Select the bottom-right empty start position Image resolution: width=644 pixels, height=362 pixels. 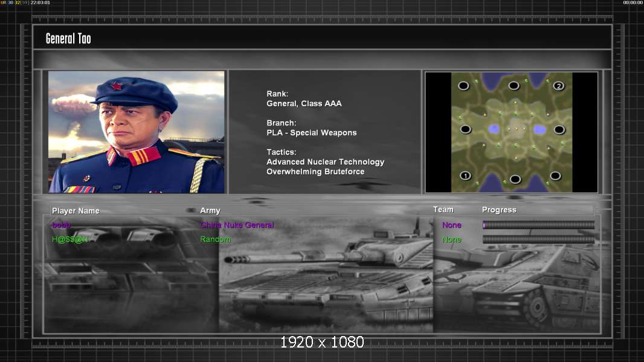point(555,176)
